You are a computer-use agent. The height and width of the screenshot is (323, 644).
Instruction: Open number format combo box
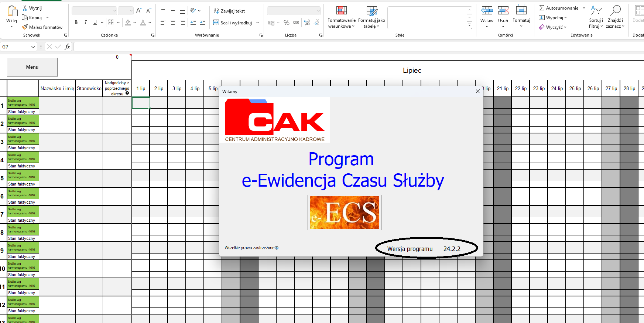click(x=294, y=11)
